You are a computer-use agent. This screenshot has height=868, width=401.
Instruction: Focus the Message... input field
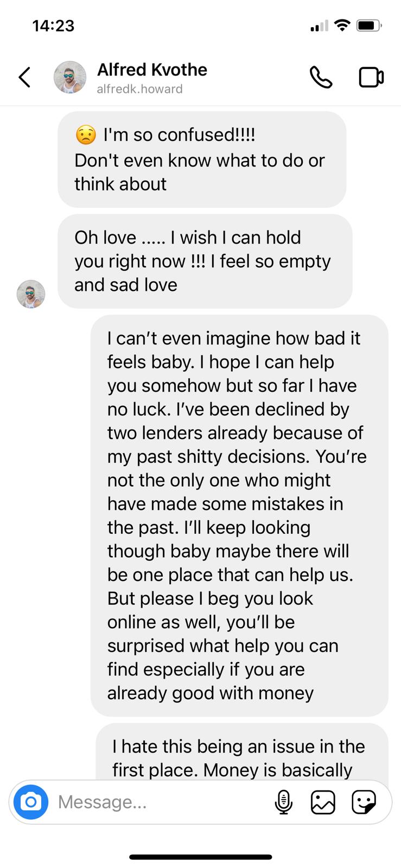tap(163, 802)
